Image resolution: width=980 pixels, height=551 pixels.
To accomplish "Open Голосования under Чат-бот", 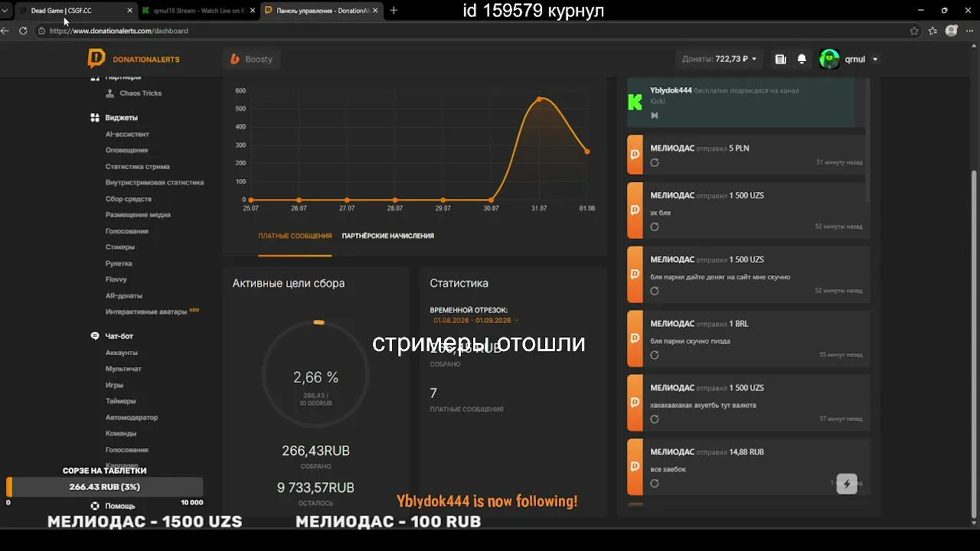I will click(127, 450).
